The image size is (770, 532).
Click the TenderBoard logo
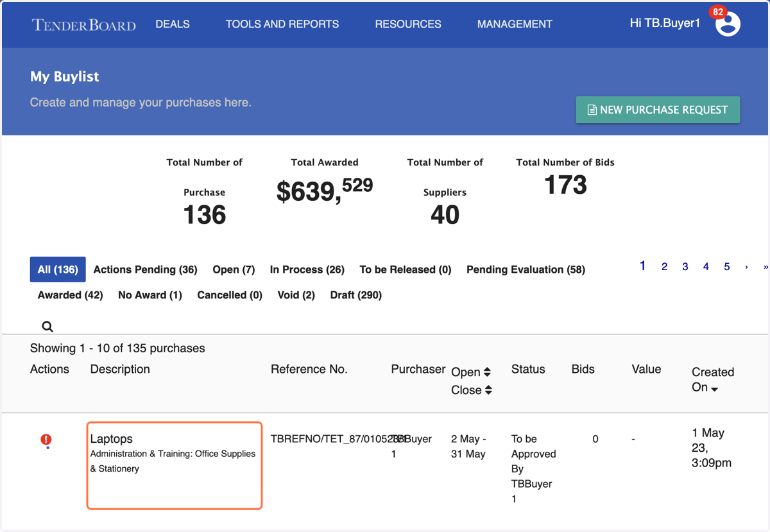coord(84,24)
